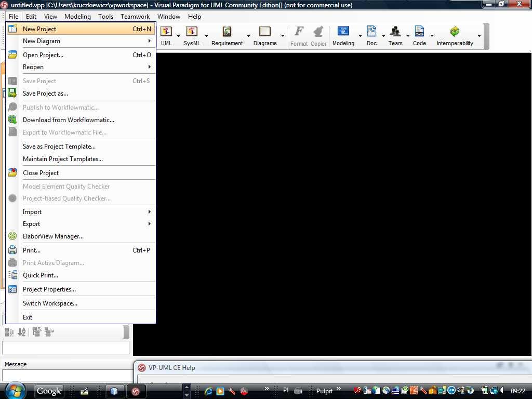Click the Format toolbar icon
Screen dimensions: 532x399
coord(299,32)
